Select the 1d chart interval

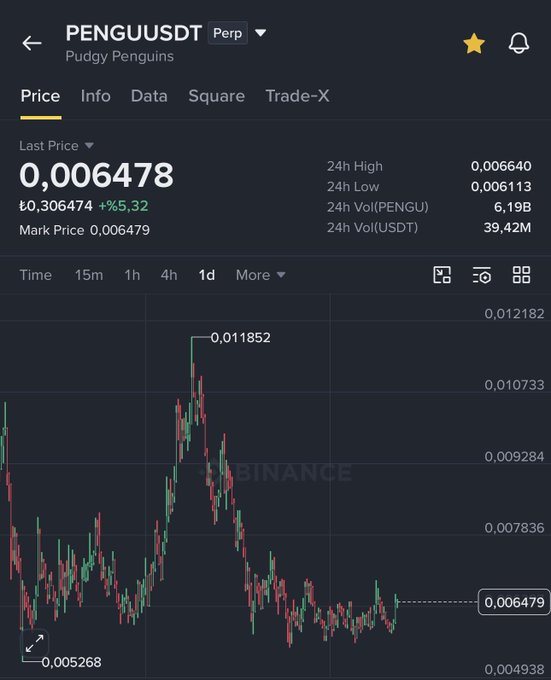pos(206,275)
